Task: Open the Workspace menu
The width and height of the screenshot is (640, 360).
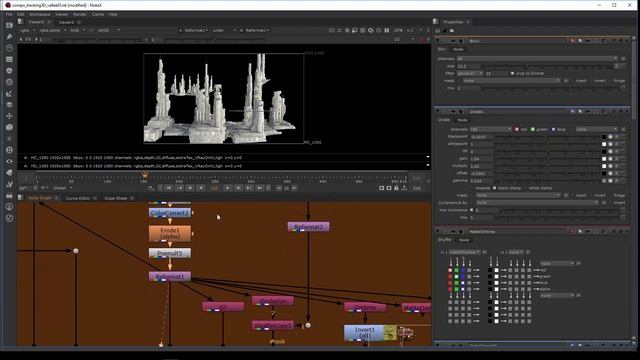Action: (x=40, y=14)
